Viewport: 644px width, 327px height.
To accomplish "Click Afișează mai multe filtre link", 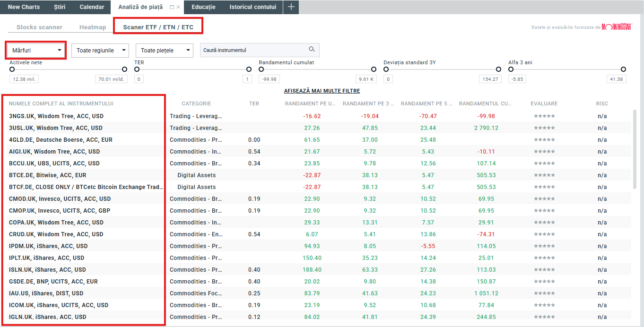I will coord(322,91).
